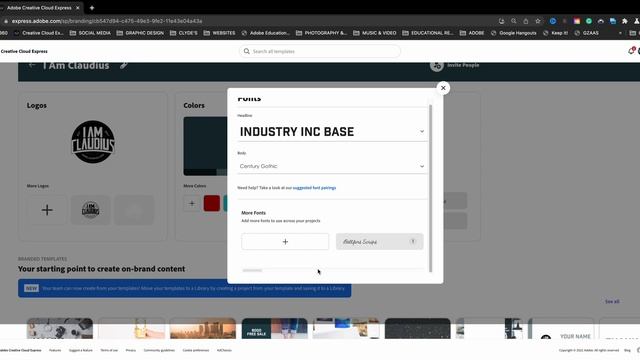Click the zoom magnifier icon in address bar
This screenshot has width=640, height=360.
click(x=513, y=21)
